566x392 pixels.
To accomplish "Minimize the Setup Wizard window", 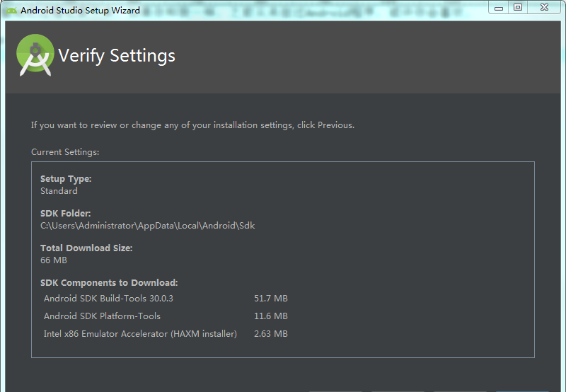I will click(499, 8).
